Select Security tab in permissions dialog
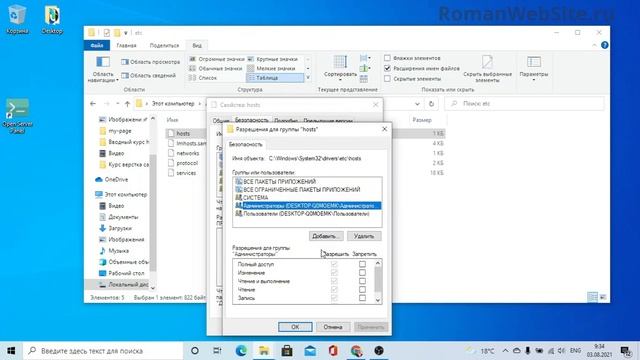 pyautogui.click(x=245, y=144)
